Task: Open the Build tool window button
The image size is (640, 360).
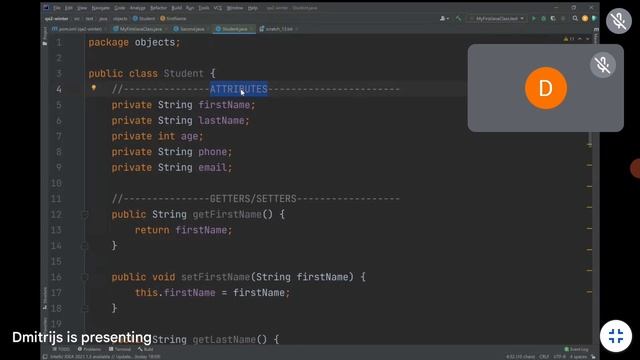Action: pos(146,349)
